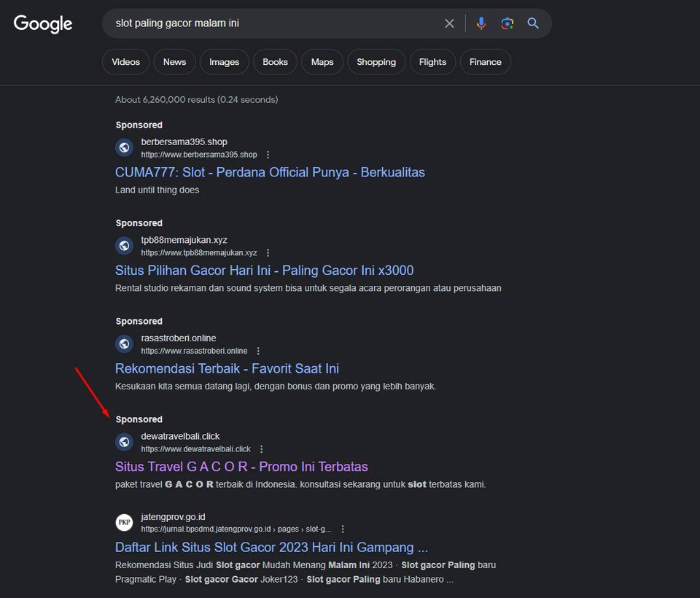The width and height of the screenshot is (700, 598).
Task: Open Daftar Link Situs Slot Gacor link
Action: coord(271,548)
